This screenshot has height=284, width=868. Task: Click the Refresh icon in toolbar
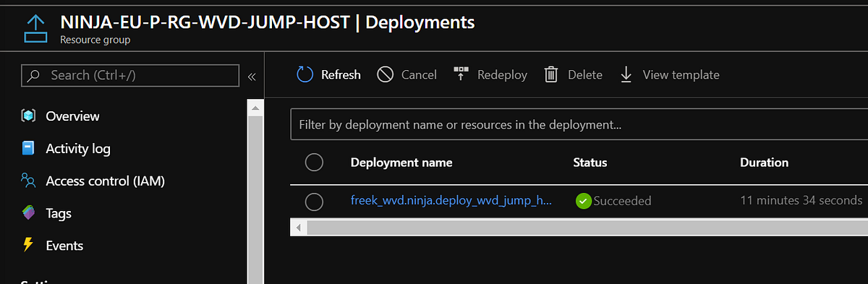coord(305,74)
